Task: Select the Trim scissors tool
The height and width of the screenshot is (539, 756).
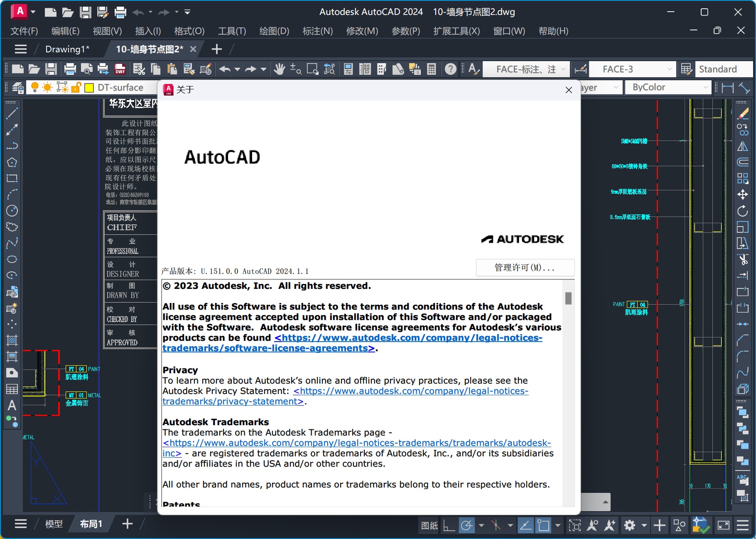Action: [743, 259]
